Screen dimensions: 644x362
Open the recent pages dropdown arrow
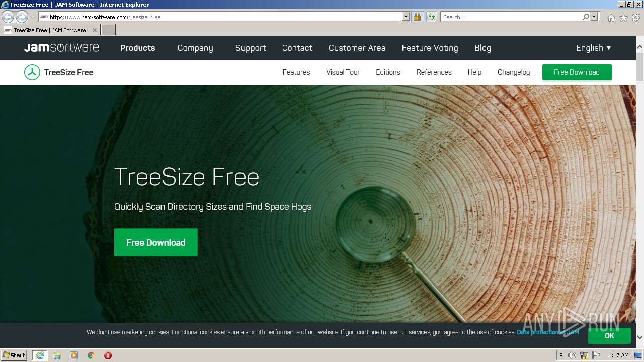33,17
